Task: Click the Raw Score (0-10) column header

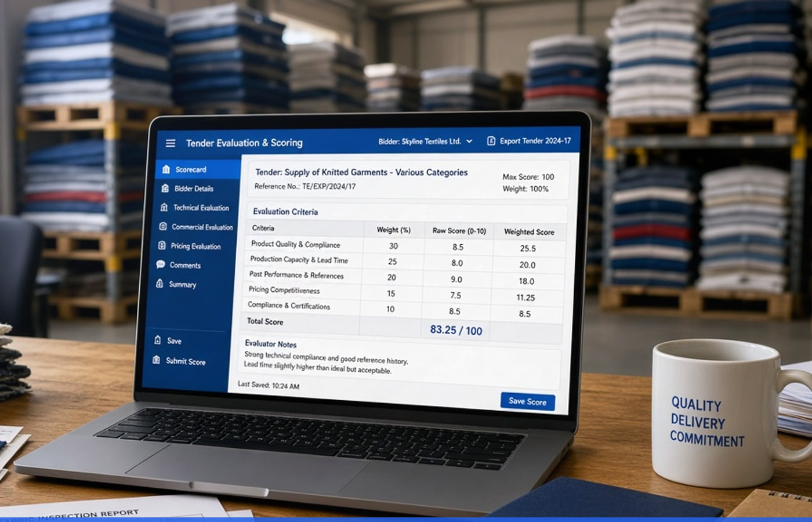Action: click(459, 231)
